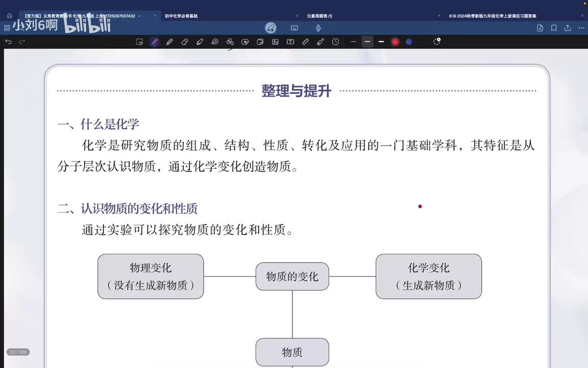Bookmark the current page
Screen dimensions: 588x368
coord(554,28)
